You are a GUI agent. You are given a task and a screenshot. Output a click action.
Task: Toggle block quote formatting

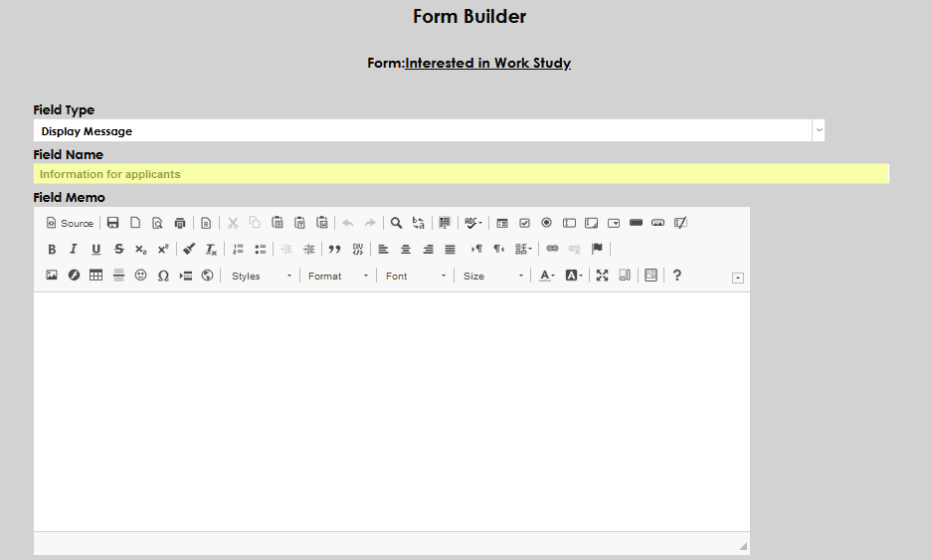click(335, 250)
